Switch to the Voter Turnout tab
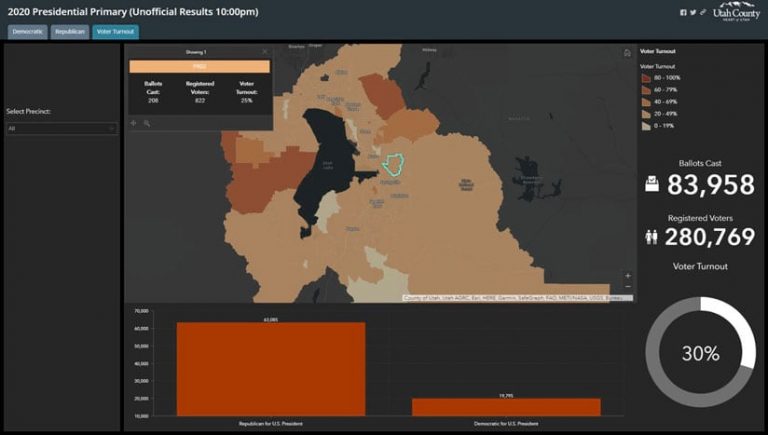The width and height of the screenshot is (768, 435). tap(115, 32)
